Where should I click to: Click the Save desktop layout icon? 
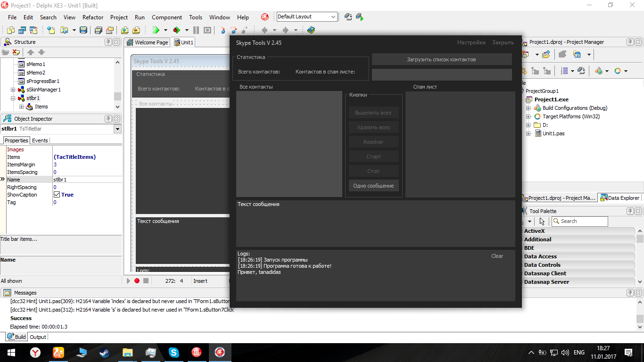348,17
